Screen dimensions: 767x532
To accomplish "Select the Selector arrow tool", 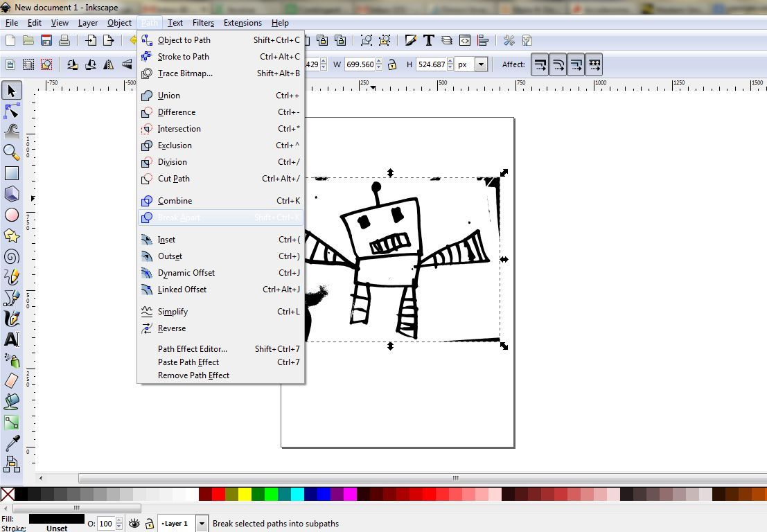I will pos(11,90).
